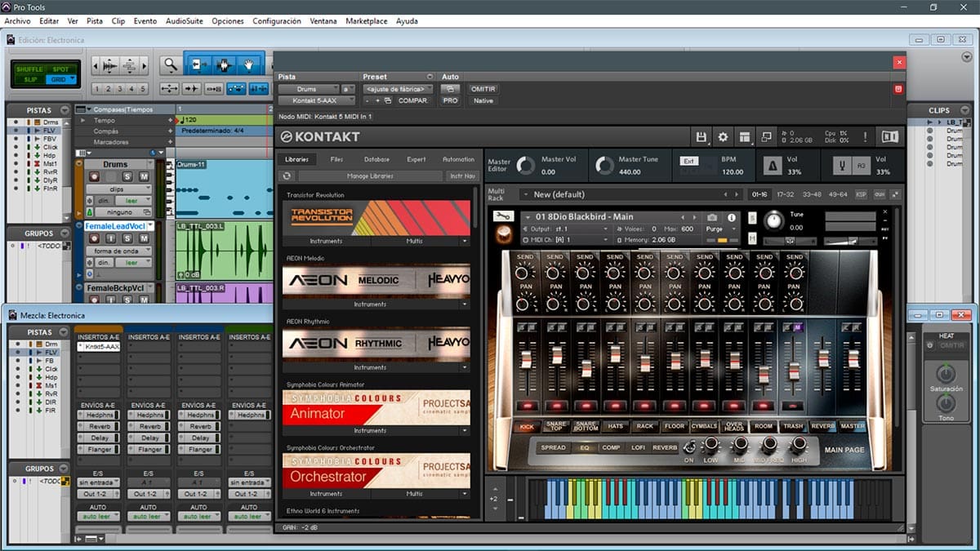
Task: Open the factory preset dropdown
Action: click(399, 89)
